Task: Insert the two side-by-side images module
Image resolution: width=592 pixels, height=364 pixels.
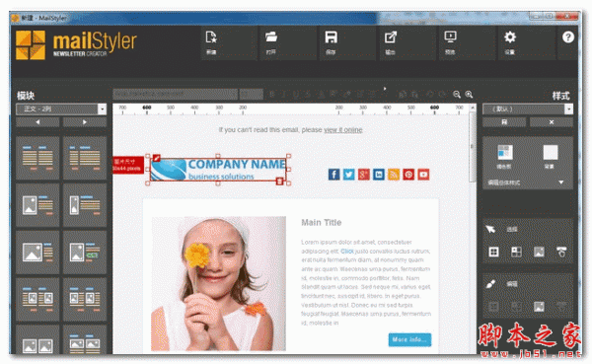Action: [x=37, y=340]
